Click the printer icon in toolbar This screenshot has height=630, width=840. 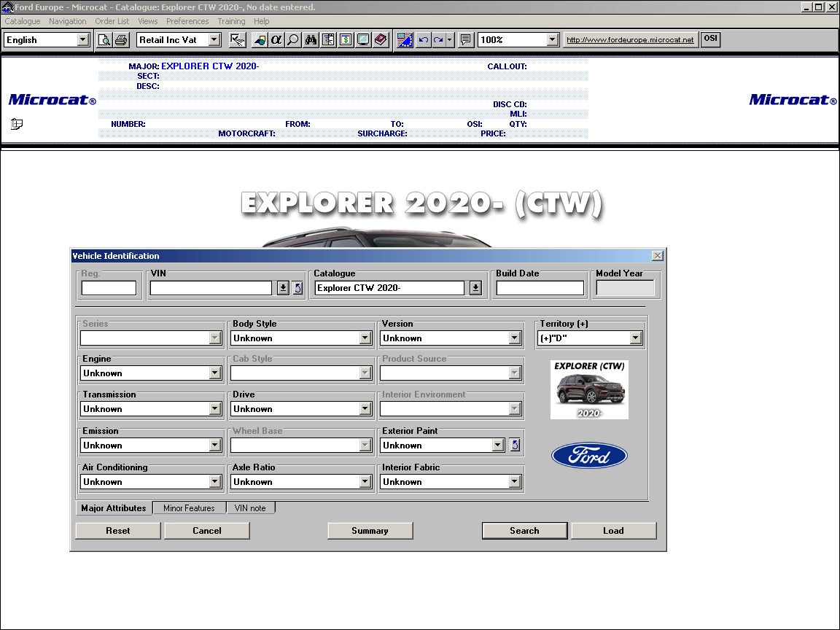click(122, 40)
